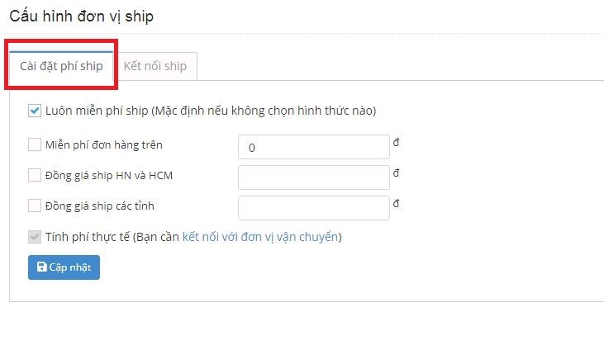Click the floppy disk save icon
Image resolution: width=604 pixels, height=364 pixels.
41,267
